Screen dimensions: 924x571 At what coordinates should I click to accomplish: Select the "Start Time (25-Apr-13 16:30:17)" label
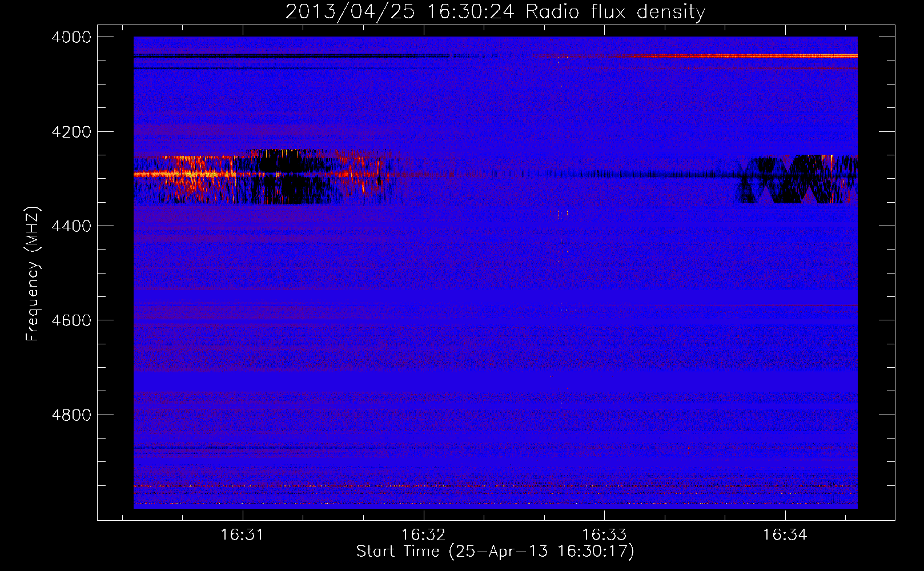click(x=495, y=552)
